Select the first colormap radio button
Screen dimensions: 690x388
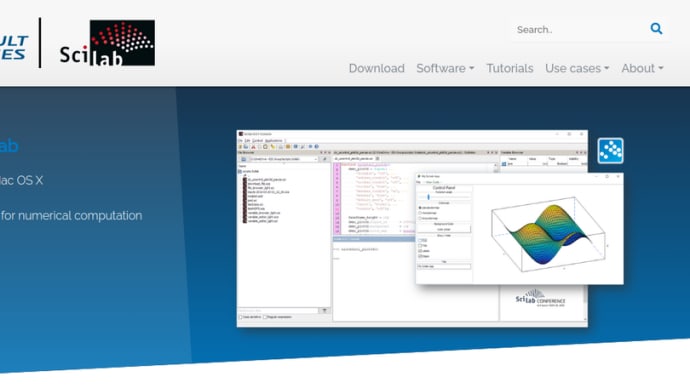click(x=420, y=208)
